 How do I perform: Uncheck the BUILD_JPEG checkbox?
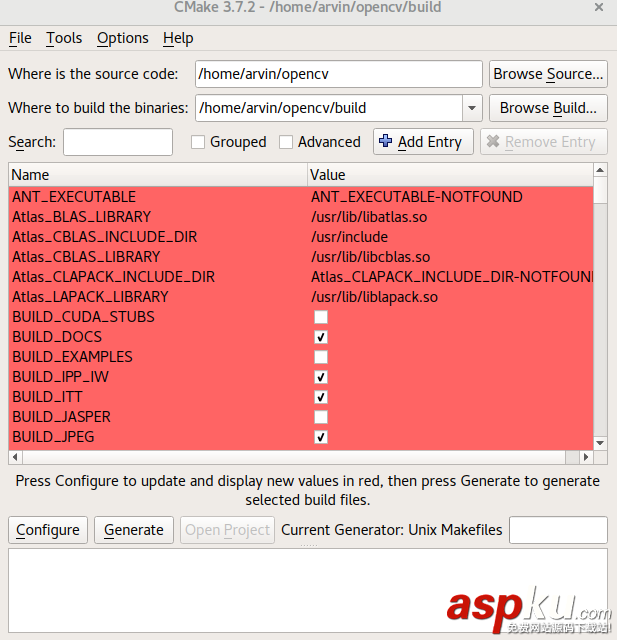tap(321, 437)
